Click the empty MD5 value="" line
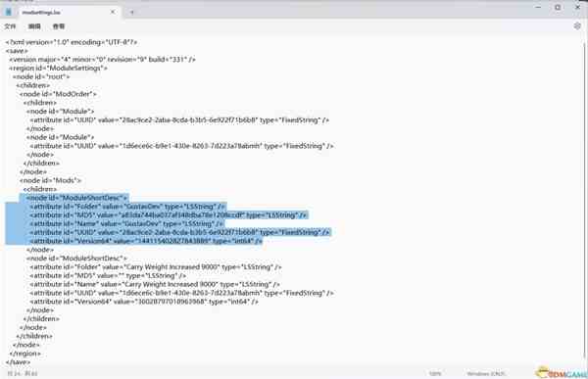This screenshot has width=588, height=379. pos(108,275)
